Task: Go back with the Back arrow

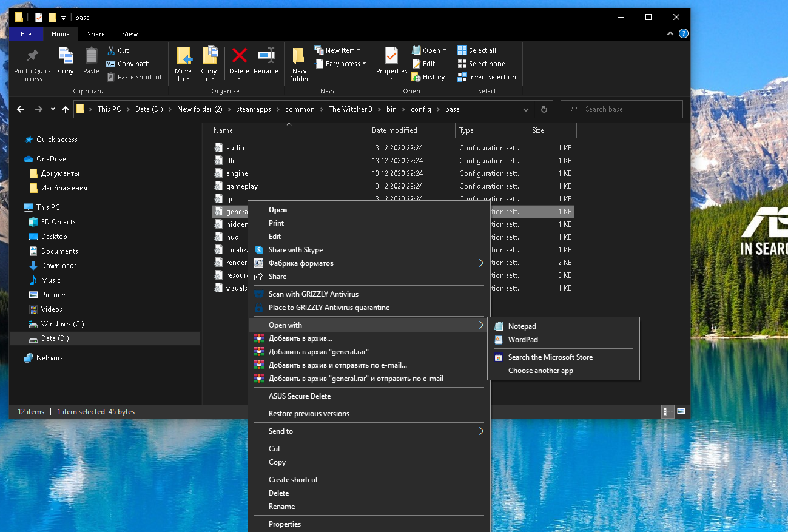Action: point(21,109)
